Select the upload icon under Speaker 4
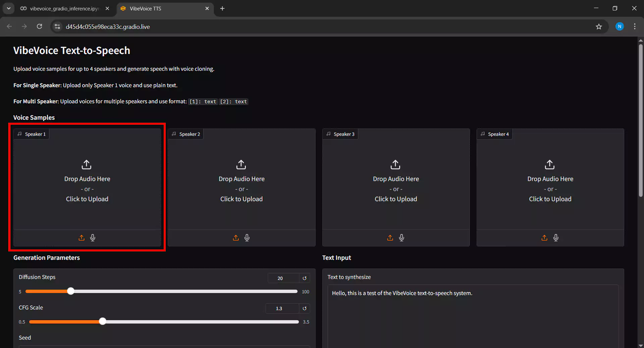 [x=544, y=238]
